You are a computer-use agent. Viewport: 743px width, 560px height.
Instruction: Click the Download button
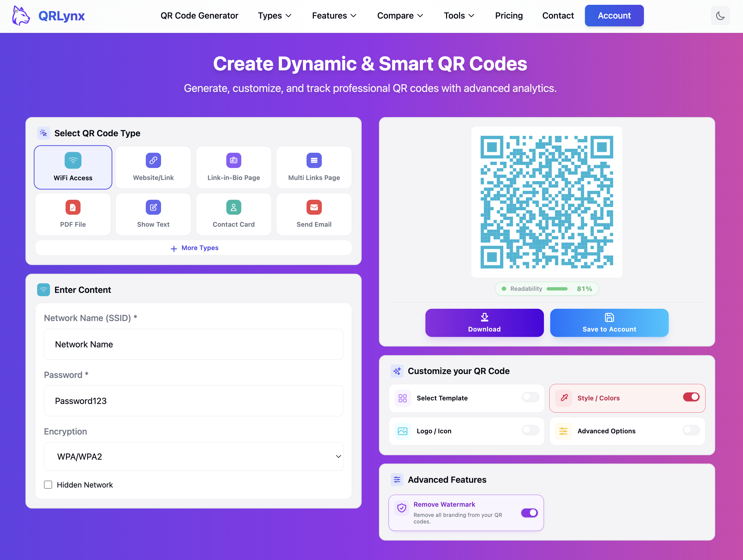coord(484,323)
